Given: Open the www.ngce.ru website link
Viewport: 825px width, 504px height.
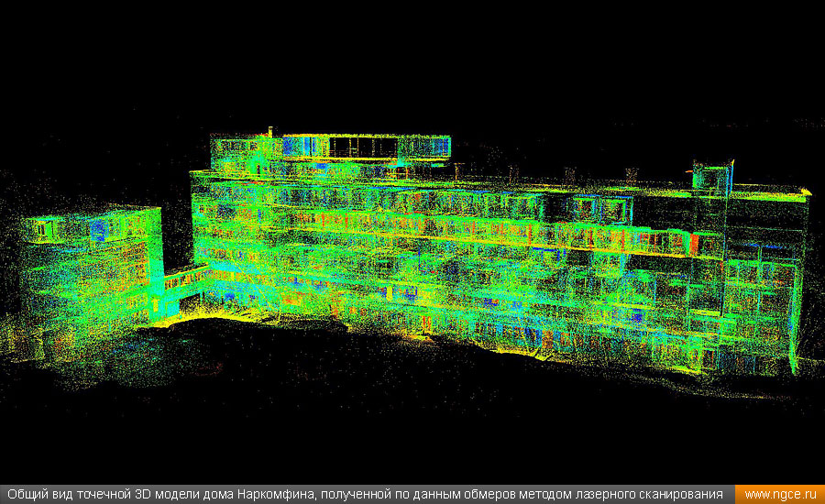Looking at the screenshot, I should pyautogui.click(x=780, y=495).
